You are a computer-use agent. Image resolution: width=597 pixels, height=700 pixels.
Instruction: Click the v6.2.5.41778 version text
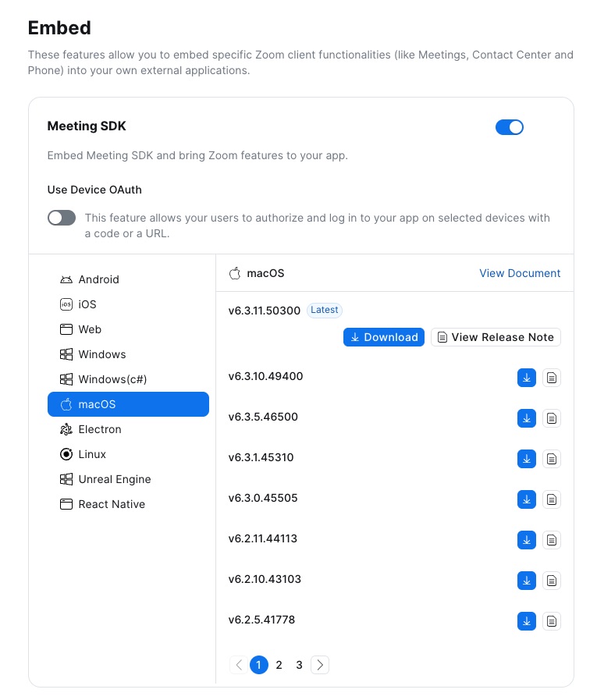click(261, 620)
